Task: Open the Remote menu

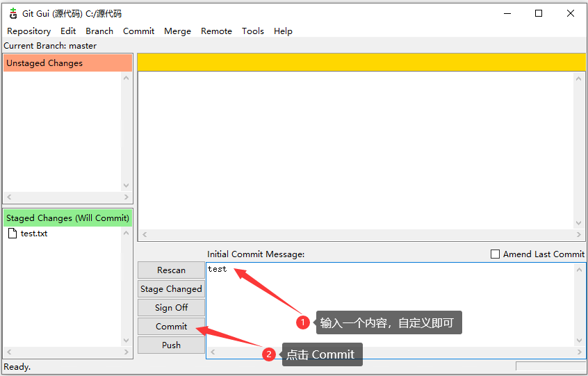Action: [x=216, y=31]
